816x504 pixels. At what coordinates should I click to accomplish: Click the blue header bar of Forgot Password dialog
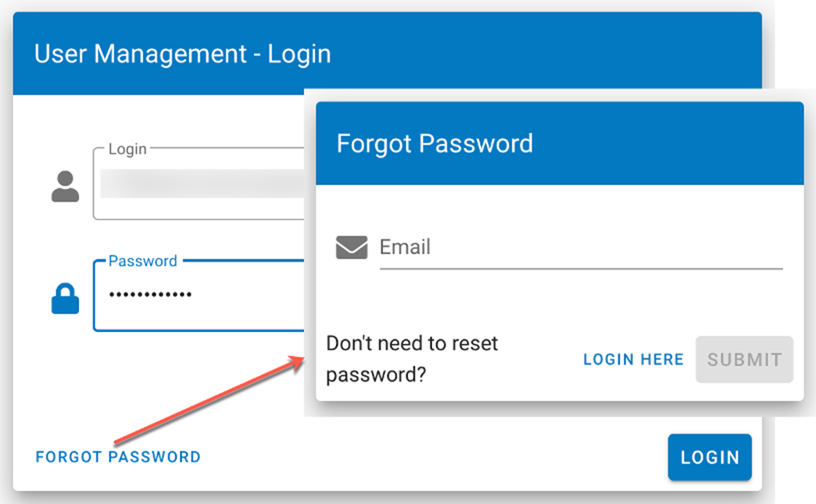coord(664,144)
